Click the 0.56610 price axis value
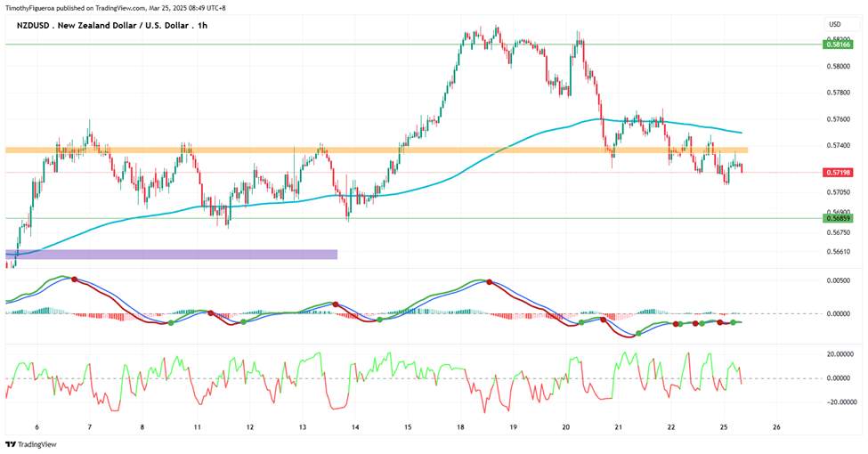 click(x=838, y=251)
